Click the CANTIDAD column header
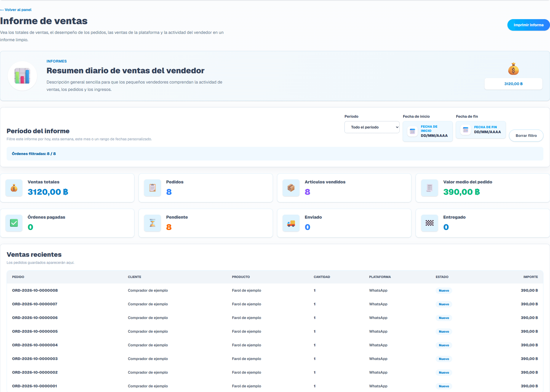 click(322, 277)
